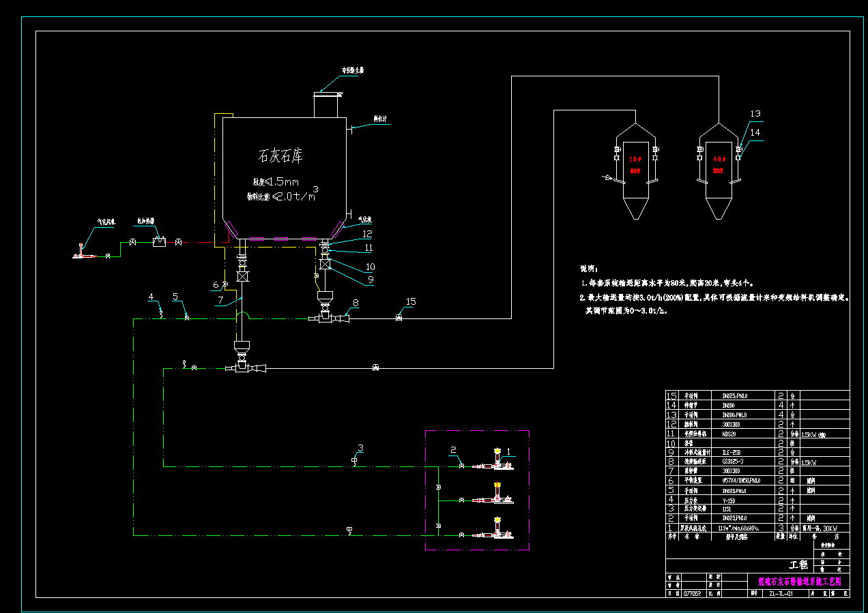Click drawing number ZL-TL-01 in the title block
The width and height of the screenshot is (868, 613).
[780, 594]
